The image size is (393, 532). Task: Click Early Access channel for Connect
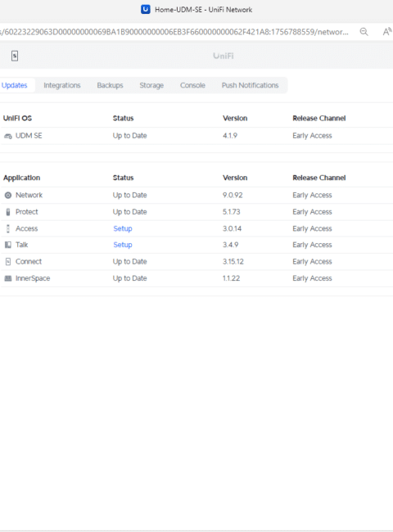pos(312,262)
